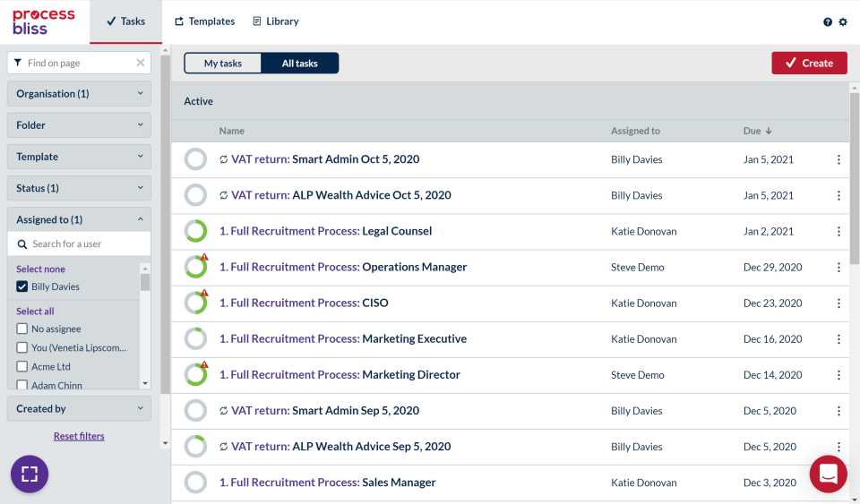Click progress circle of Sales Manager task
Screen dimensions: 860x504
tap(195, 483)
